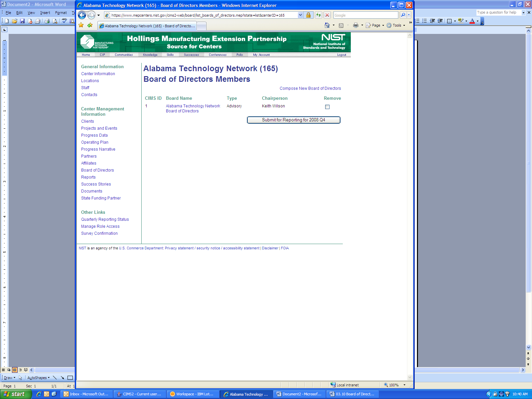Click the Word help question box
This screenshot has width=532, height=399.
[x=499, y=13]
